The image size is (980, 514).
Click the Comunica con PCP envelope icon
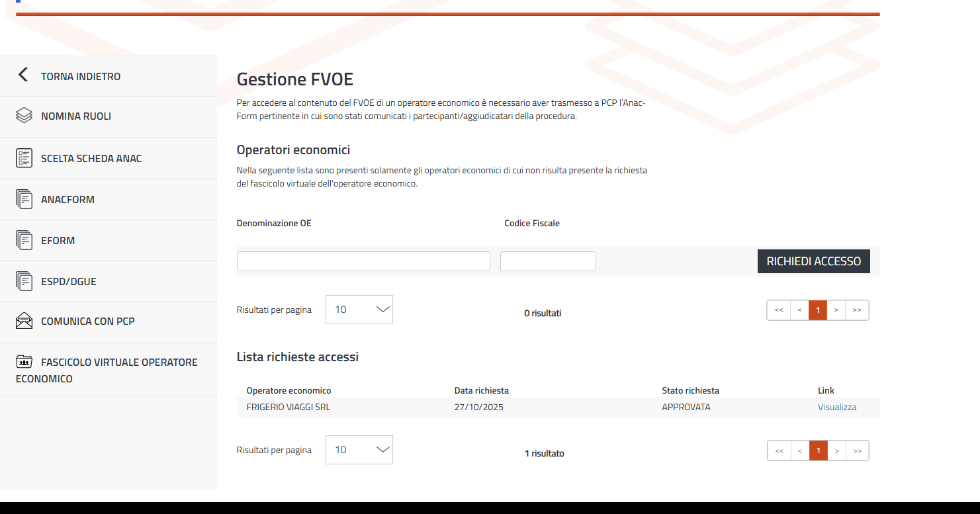(24, 321)
